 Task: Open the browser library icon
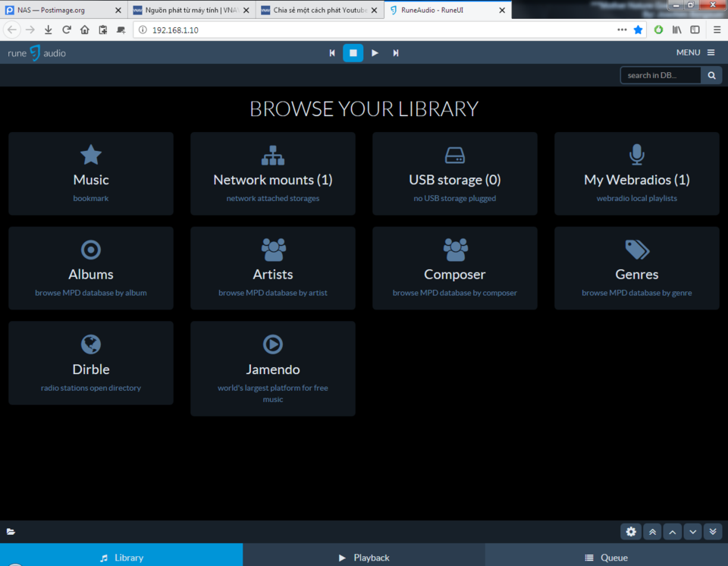click(x=677, y=30)
